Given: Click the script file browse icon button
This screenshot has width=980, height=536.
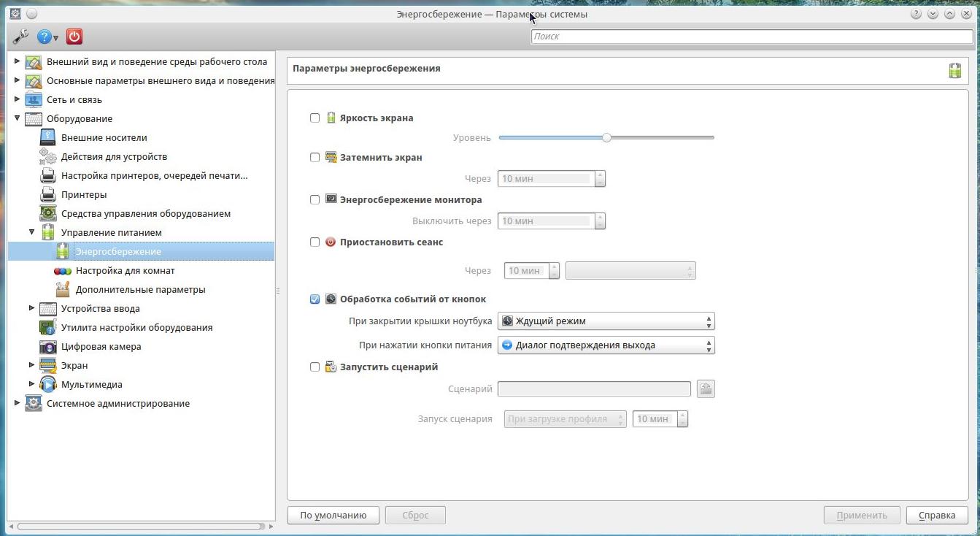Looking at the screenshot, I should coord(706,389).
